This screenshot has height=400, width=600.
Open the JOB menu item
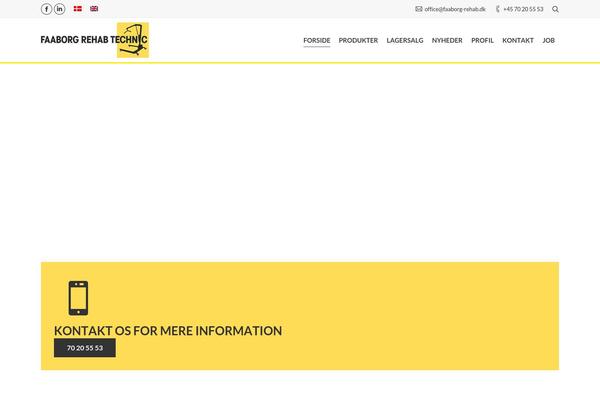tap(548, 40)
